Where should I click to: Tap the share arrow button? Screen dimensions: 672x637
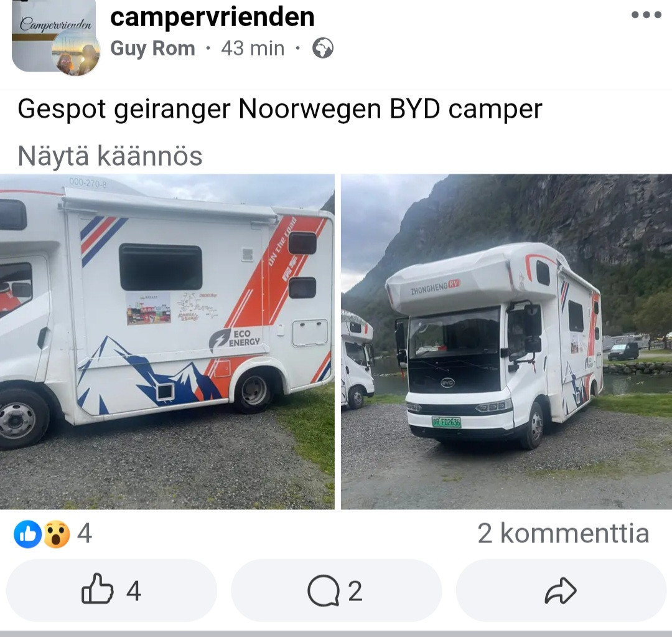561,590
